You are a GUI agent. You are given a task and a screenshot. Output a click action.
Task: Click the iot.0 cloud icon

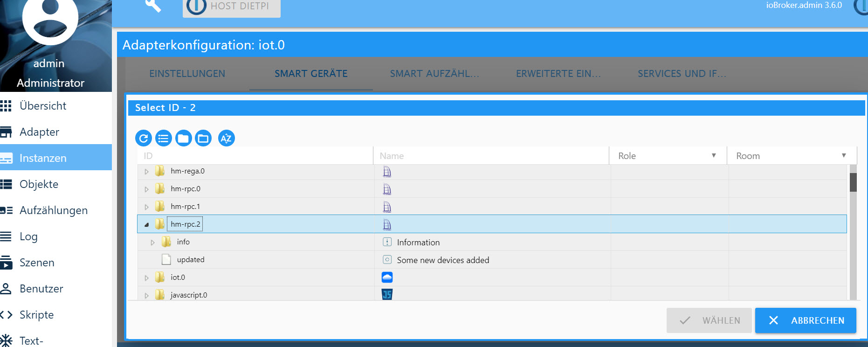pos(387,278)
